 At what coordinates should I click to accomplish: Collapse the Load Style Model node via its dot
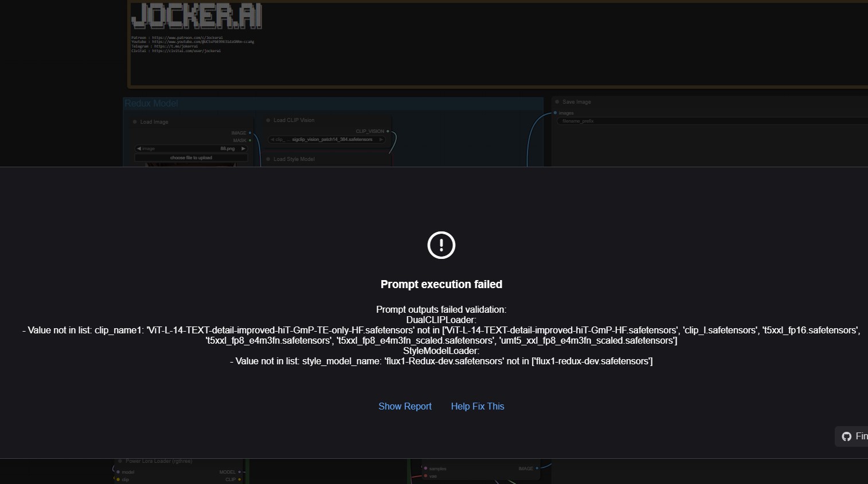click(x=268, y=159)
